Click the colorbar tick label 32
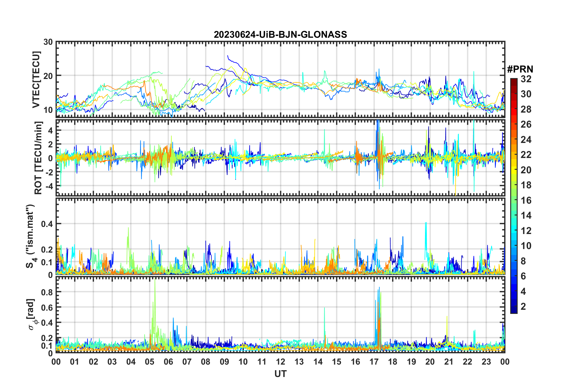561x392 pixels. [526, 79]
